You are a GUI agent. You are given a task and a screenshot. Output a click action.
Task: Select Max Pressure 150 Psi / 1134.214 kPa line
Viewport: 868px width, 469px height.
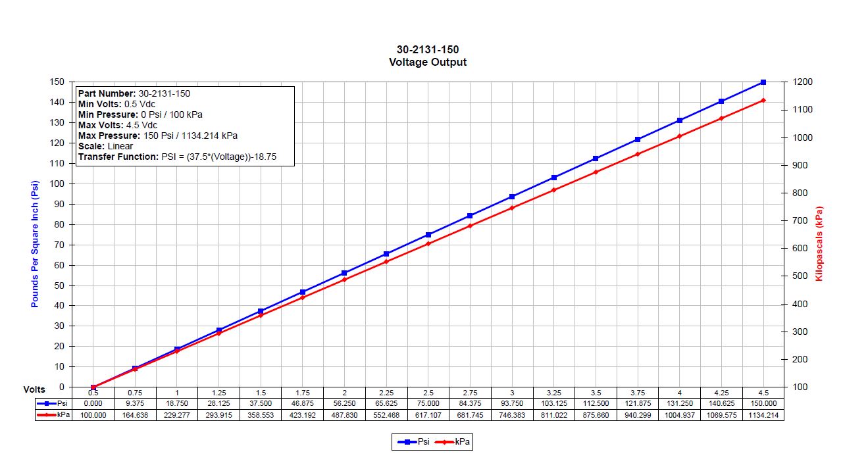pos(158,136)
